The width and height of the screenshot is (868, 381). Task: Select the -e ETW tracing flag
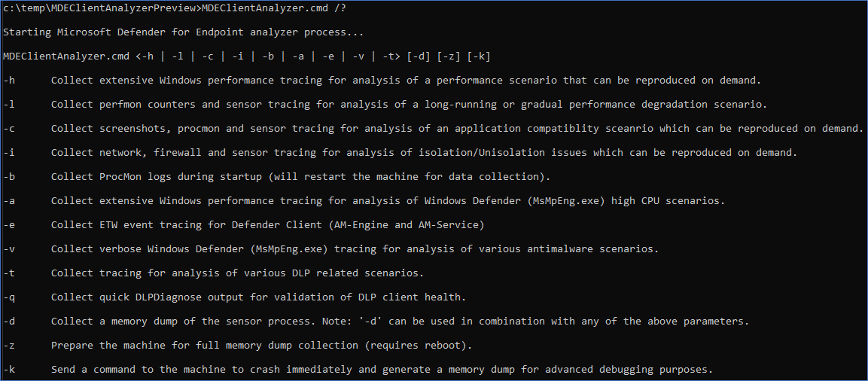coord(9,225)
